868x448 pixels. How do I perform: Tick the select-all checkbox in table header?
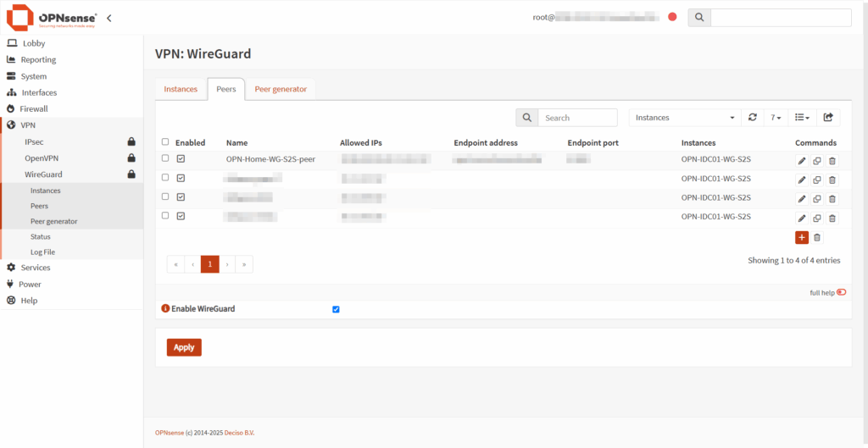[x=165, y=142]
